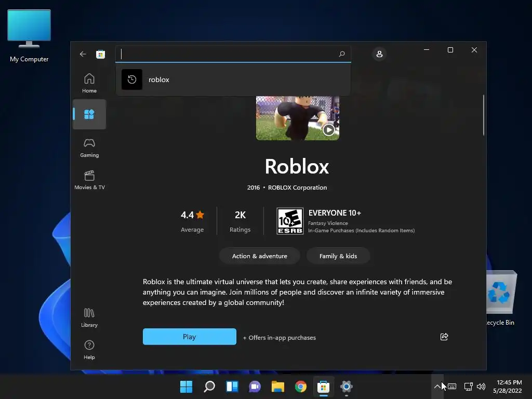Open the user account profile icon
Viewport: 532px width, 399px height.
pyautogui.click(x=379, y=54)
